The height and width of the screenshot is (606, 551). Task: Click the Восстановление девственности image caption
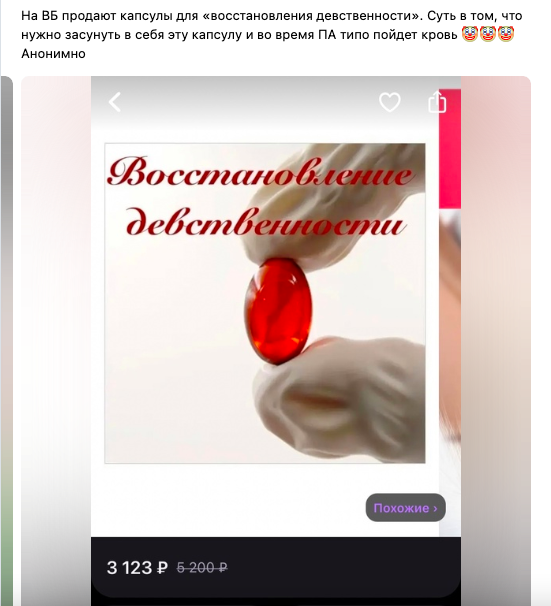click(260, 197)
